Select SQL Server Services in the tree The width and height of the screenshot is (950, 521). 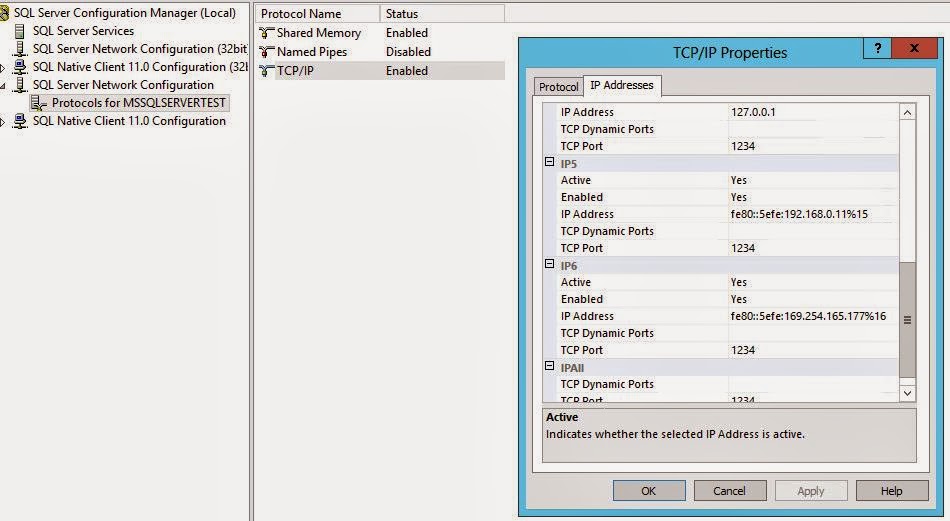click(83, 31)
